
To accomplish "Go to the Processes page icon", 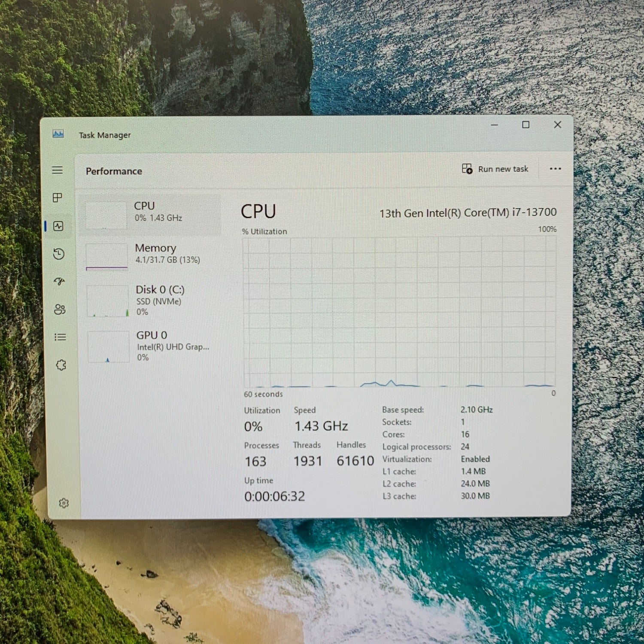I will 58,197.
